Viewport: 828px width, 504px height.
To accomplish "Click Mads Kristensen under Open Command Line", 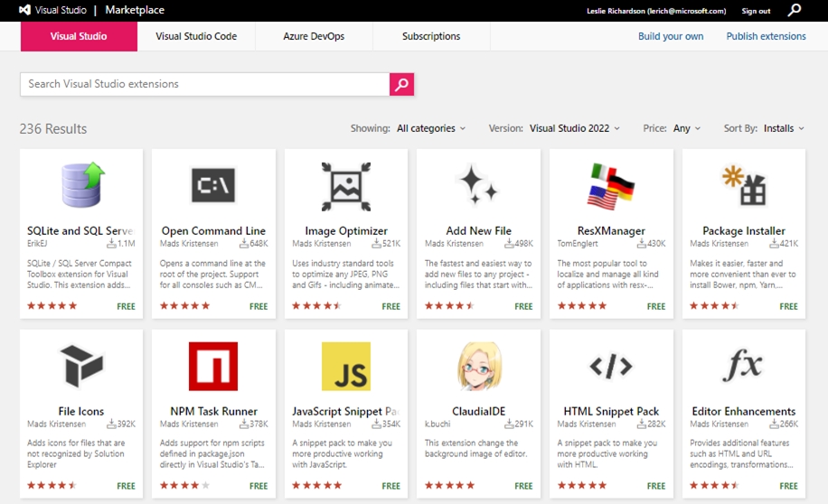I will [x=189, y=243].
